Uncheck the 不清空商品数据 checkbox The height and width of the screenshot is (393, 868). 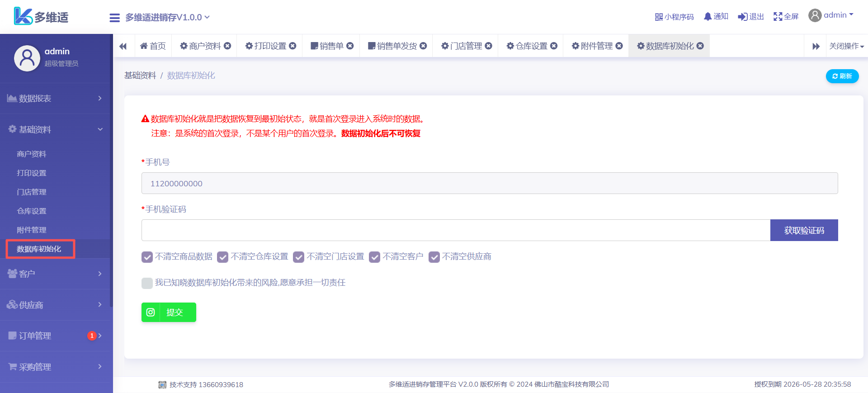tap(147, 257)
